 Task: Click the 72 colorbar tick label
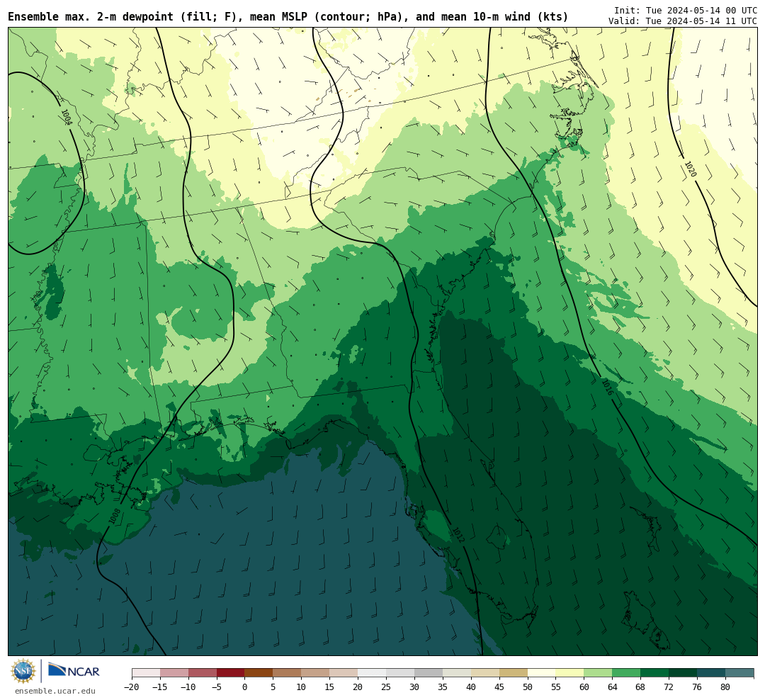[x=669, y=687]
